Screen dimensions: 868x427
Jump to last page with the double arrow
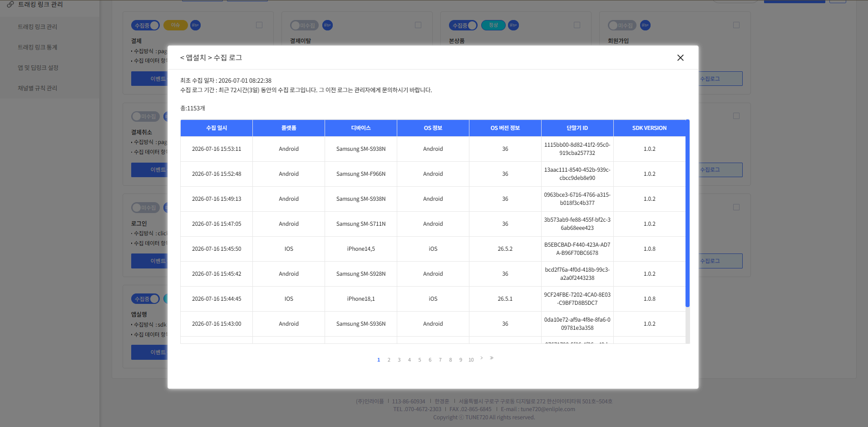click(x=492, y=358)
